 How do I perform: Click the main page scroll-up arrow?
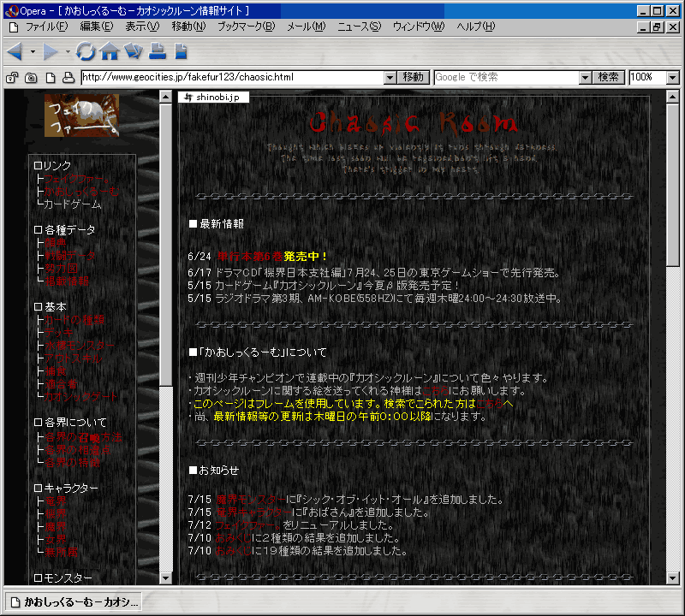pyautogui.click(x=673, y=97)
